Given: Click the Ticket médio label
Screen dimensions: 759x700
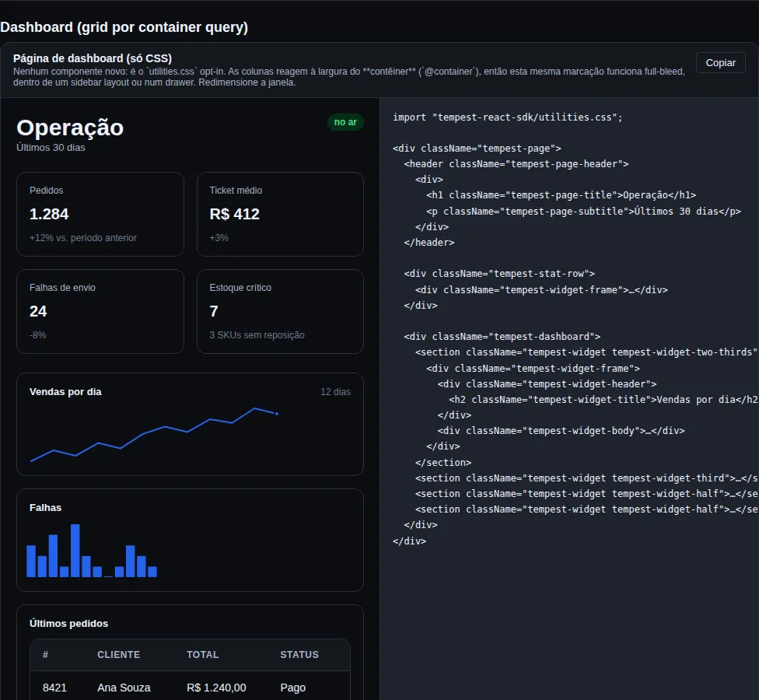Looking at the screenshot, I should (x=236, y=191).
